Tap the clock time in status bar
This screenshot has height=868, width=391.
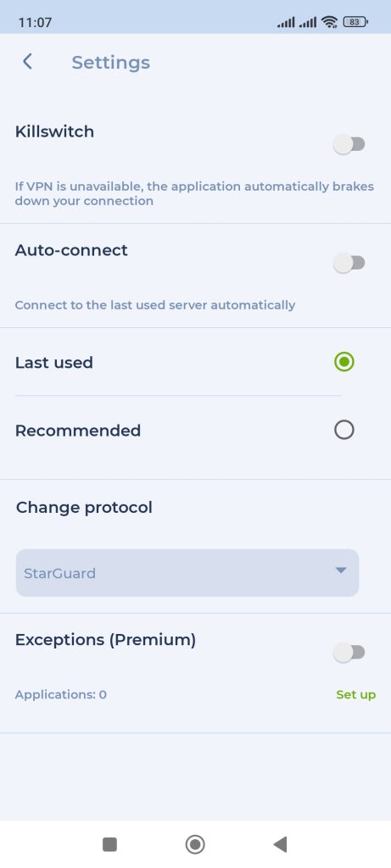[35, 23]
